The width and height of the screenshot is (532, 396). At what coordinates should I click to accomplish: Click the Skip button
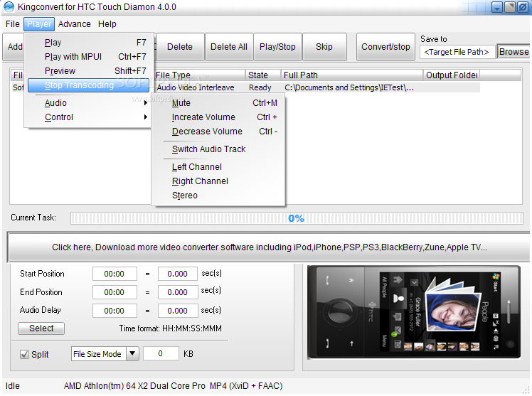(324, 47)
